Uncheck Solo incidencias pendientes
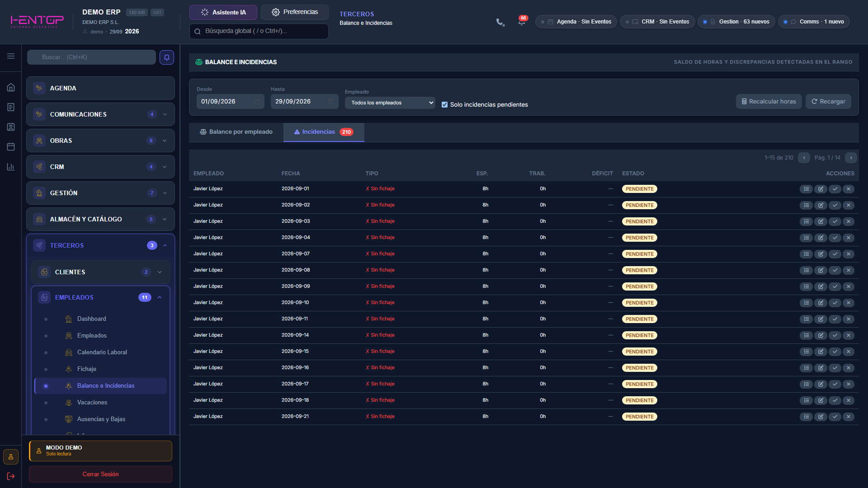 click(444, 104)
